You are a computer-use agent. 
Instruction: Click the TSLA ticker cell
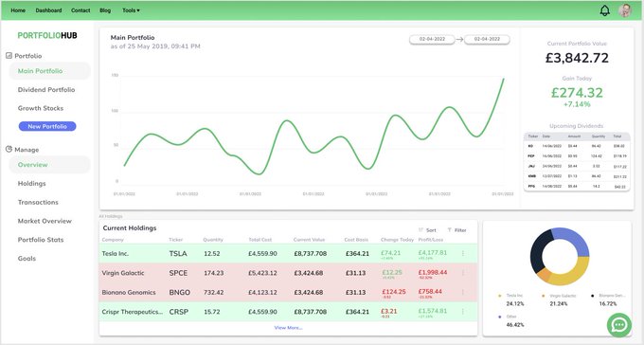[178, 254]
